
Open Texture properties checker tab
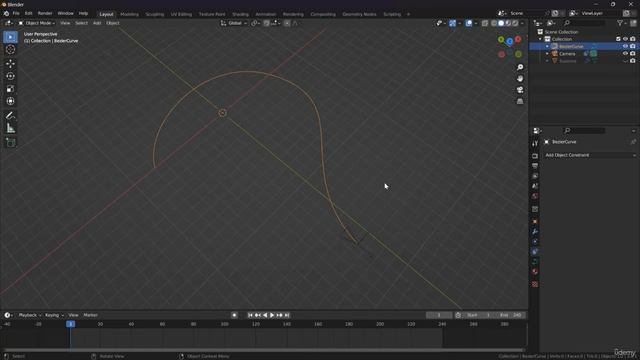535,284
